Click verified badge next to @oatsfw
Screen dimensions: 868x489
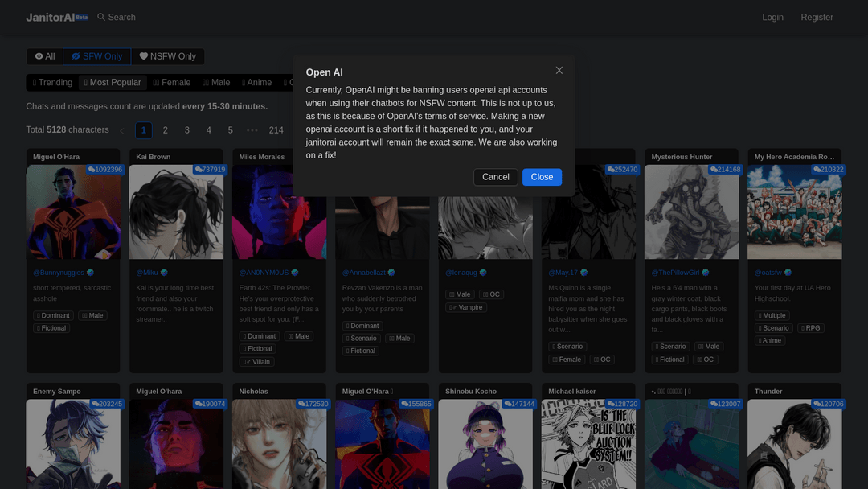[x=788, y=273]
